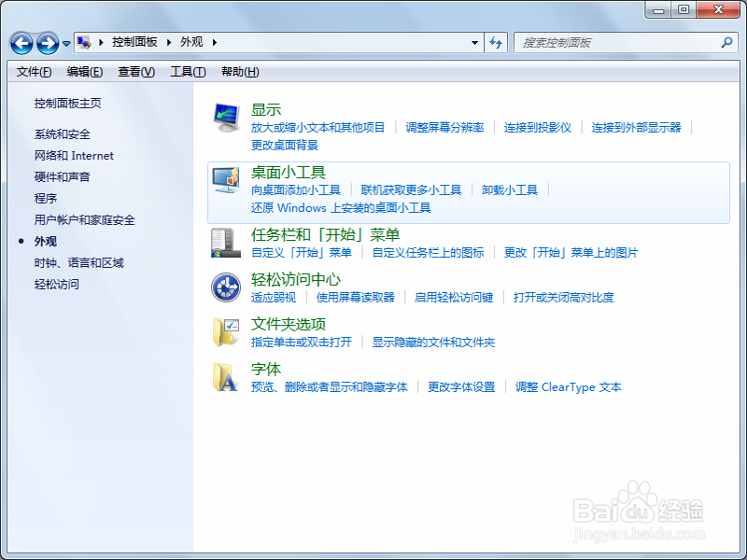Click the search magnifier icon
747x560 pixels.
tap(726, 43)
